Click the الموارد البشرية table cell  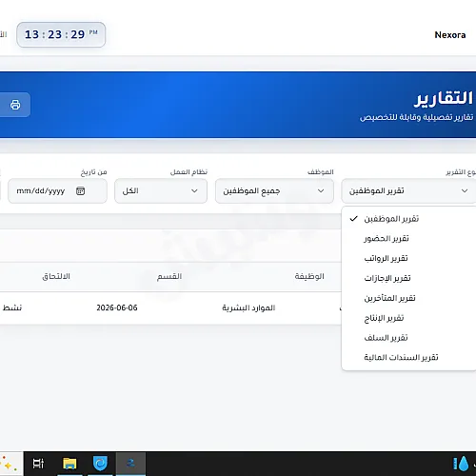click(248, 307)
